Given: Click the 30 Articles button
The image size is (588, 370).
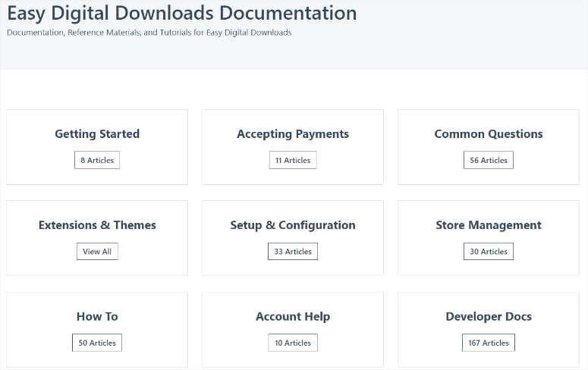Looking at the screenshot, I should click(489, 252).
